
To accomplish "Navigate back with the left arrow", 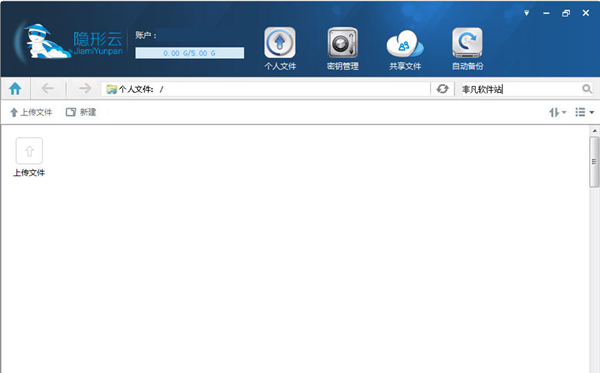I will click(x=47, y=89).
